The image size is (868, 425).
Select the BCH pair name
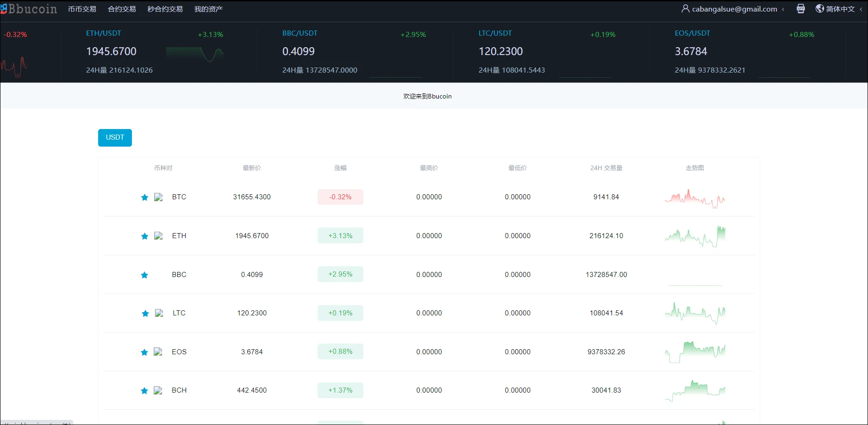[179, 390]
